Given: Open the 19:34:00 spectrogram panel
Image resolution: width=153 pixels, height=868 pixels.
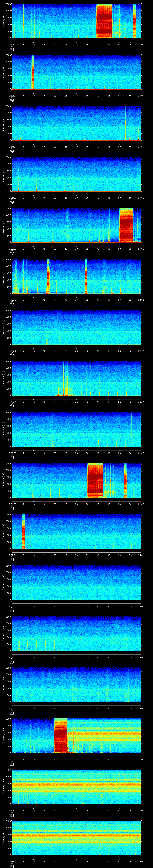Looking at the screenshot, I should coord(76,634).
